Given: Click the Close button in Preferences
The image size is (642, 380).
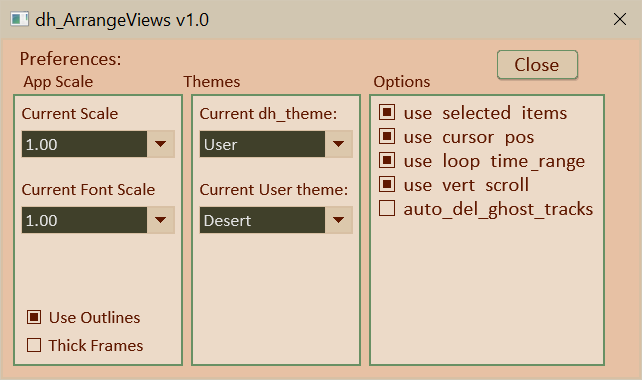Looking at the screenshot, I should click(537, 65).
